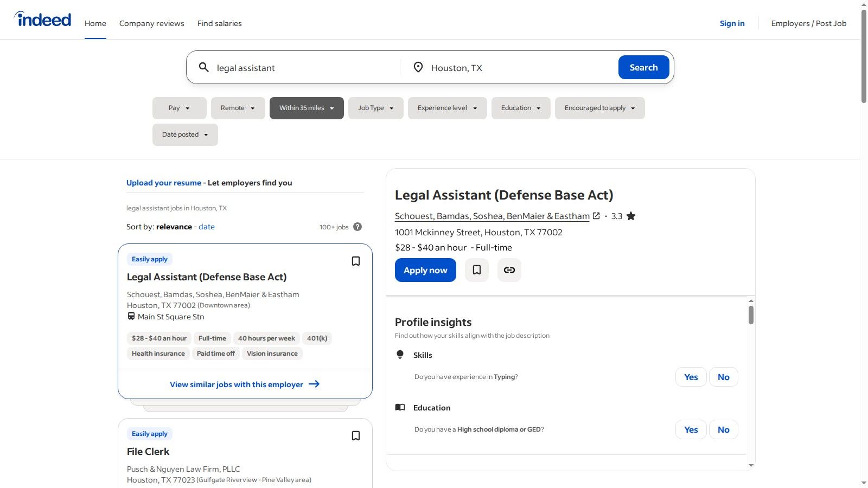
Task: Click the location pin icon
Action: click(418, 67)
